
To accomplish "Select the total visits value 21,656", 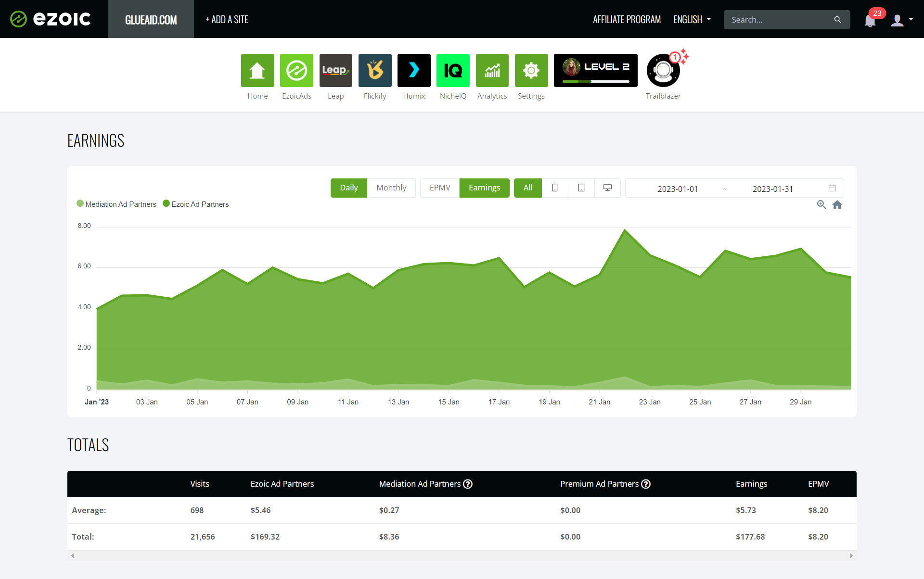I will coord(203,537).
